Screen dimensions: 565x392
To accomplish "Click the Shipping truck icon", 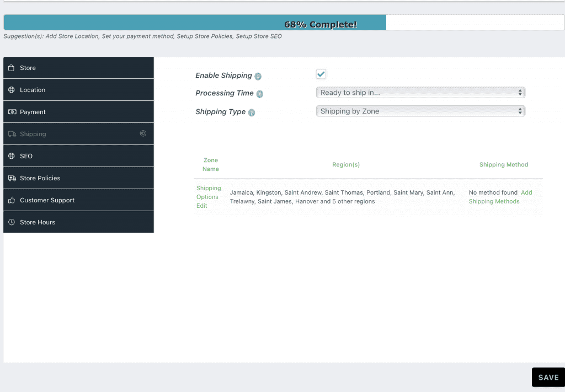I will point(12,134).
